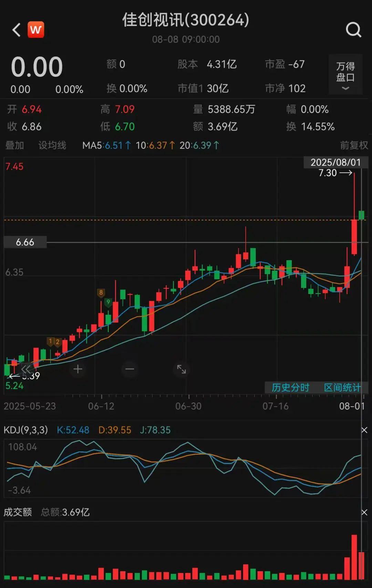This screenshot has width=372, height=588.
Task: Switch KDJ(9,3,3) indicator type
Action: click(26, 430)
